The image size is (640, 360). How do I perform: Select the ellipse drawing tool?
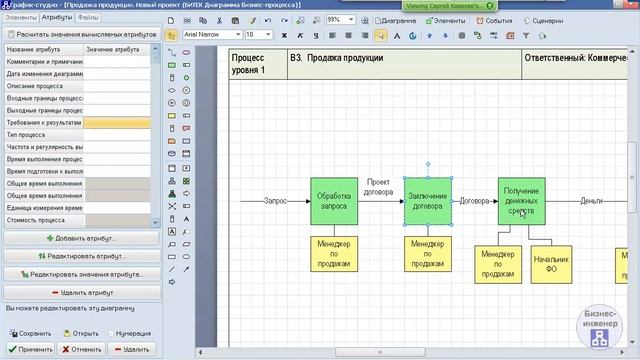point(186,257)
